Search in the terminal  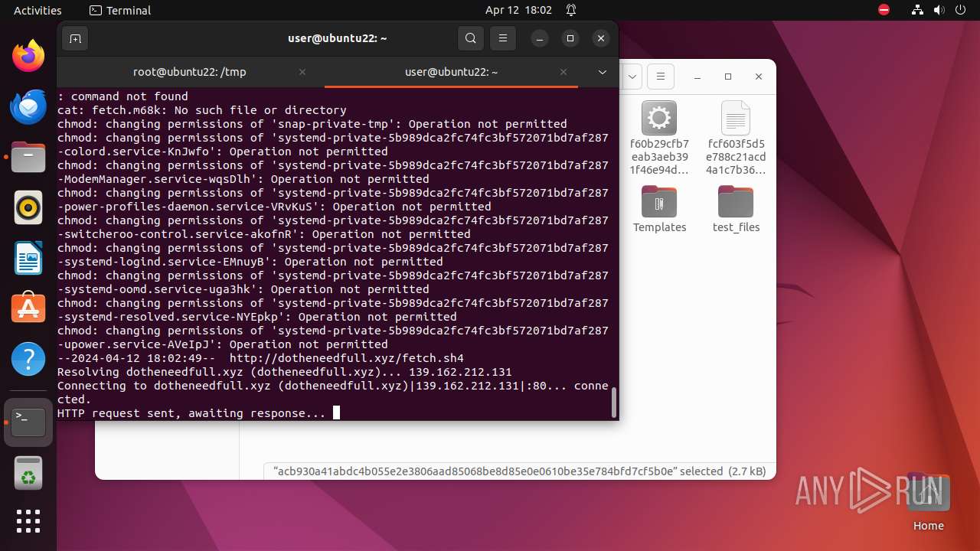pyautogui.click(x=471, y=38)
